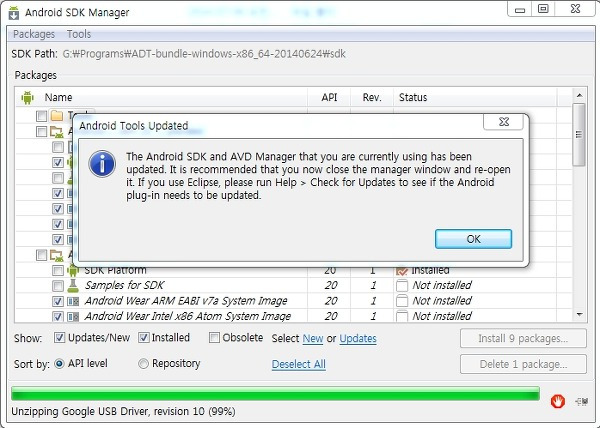Click installed status icon of SDK Platform
This screenshot has height=428, width=600.
pyautogui.click(x=402, y=271)
